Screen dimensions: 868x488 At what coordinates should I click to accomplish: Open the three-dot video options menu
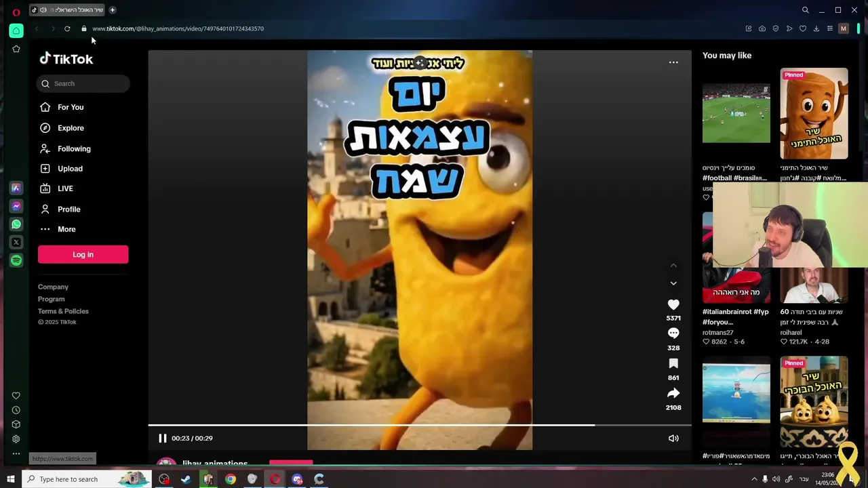coord(673,62)
